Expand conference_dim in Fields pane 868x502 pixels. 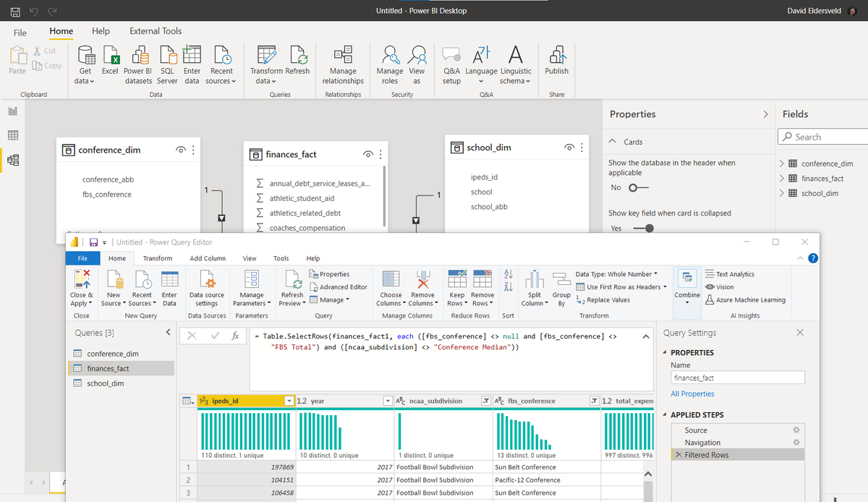pyautogui.click(x=782, y=163)
